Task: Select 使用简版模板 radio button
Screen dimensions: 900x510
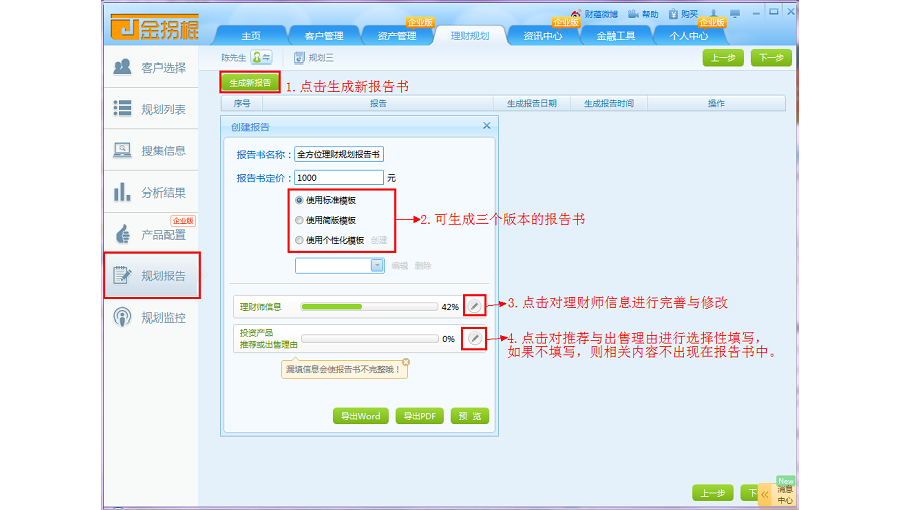Action: [299, 220]
